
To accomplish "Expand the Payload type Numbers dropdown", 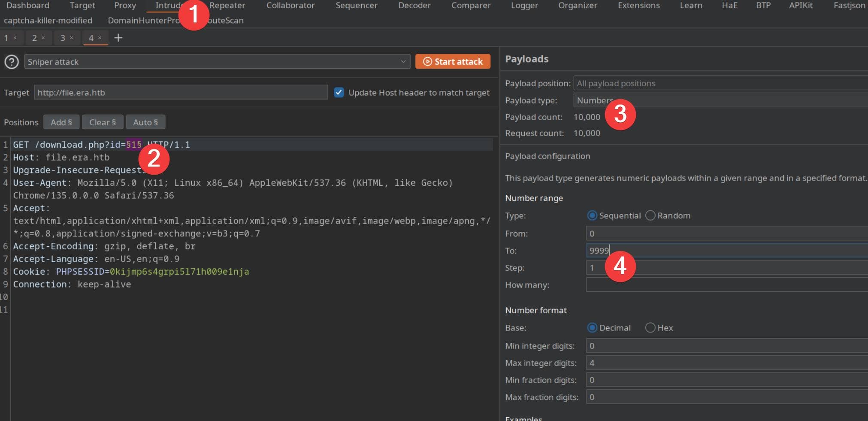I will pyautogui.click(x=721, y=100).
